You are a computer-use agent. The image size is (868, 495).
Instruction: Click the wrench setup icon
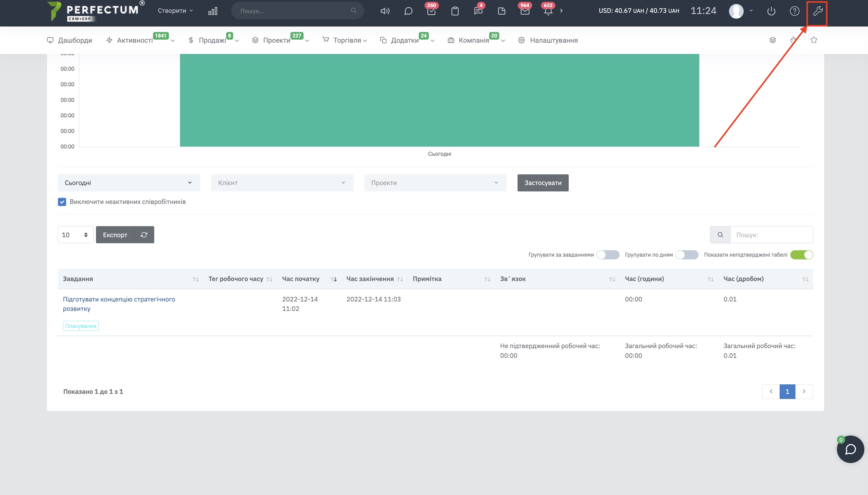coord(817,12)
